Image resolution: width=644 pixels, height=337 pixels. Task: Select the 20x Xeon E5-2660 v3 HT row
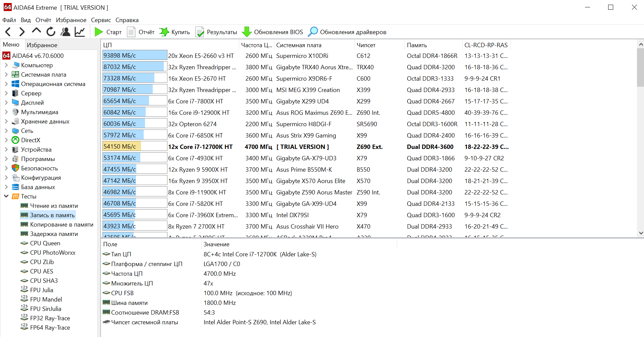tap(305, 56)
